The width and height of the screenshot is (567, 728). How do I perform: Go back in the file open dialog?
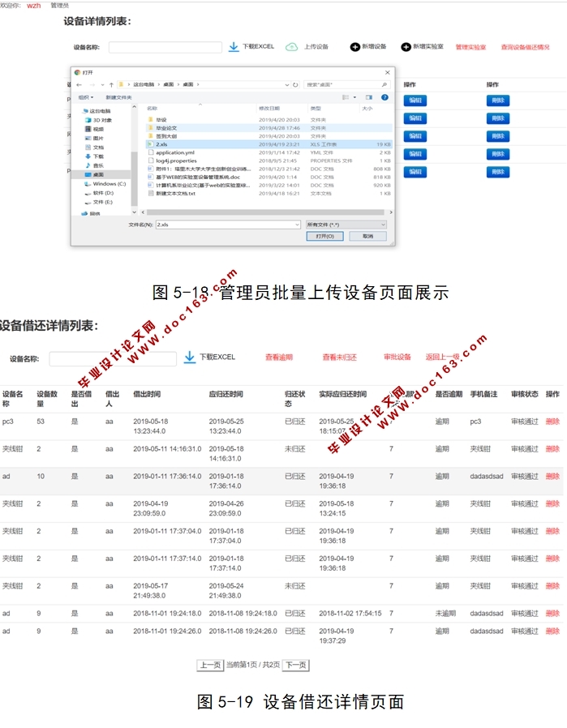tap(79, 84)
